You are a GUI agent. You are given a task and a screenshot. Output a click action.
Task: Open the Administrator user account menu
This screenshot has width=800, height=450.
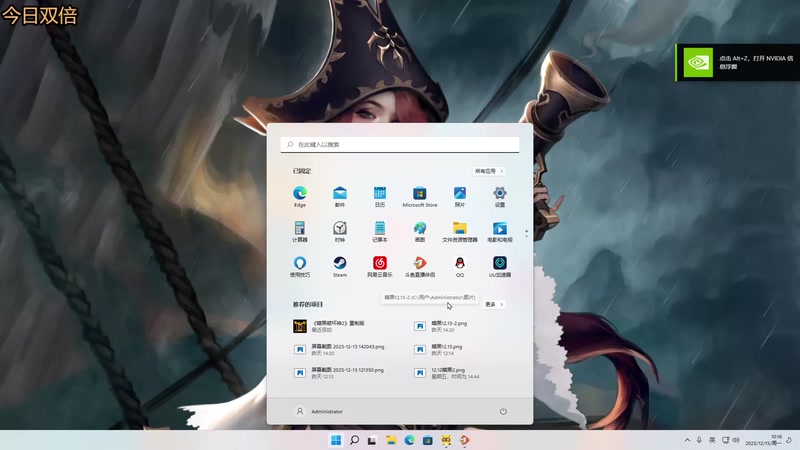pos(320,411)
